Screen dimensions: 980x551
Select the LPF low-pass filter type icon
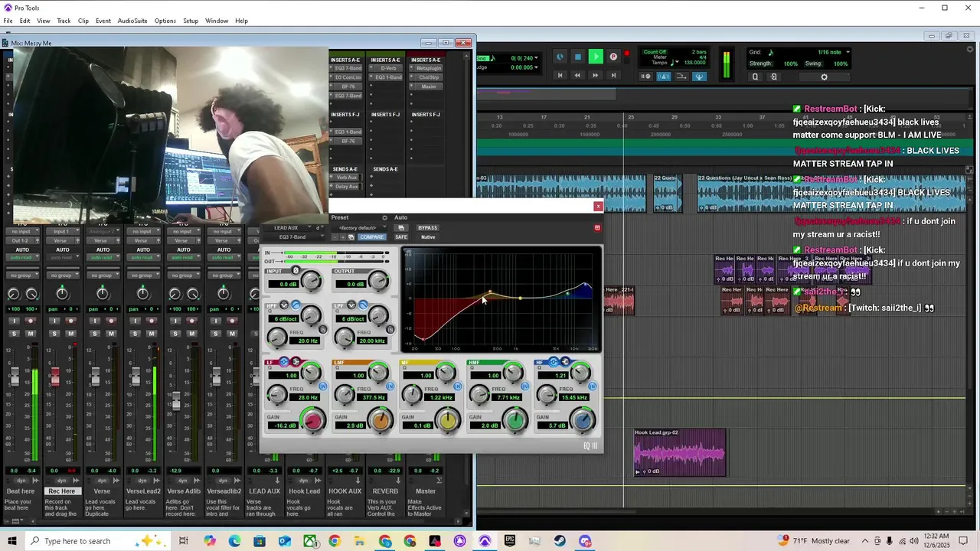coord(363,305)
